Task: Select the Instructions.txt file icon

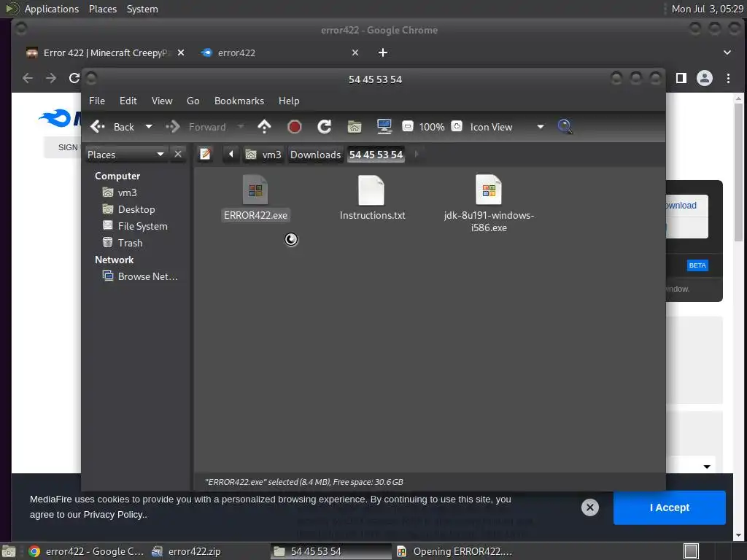Action: click(371, 190)
